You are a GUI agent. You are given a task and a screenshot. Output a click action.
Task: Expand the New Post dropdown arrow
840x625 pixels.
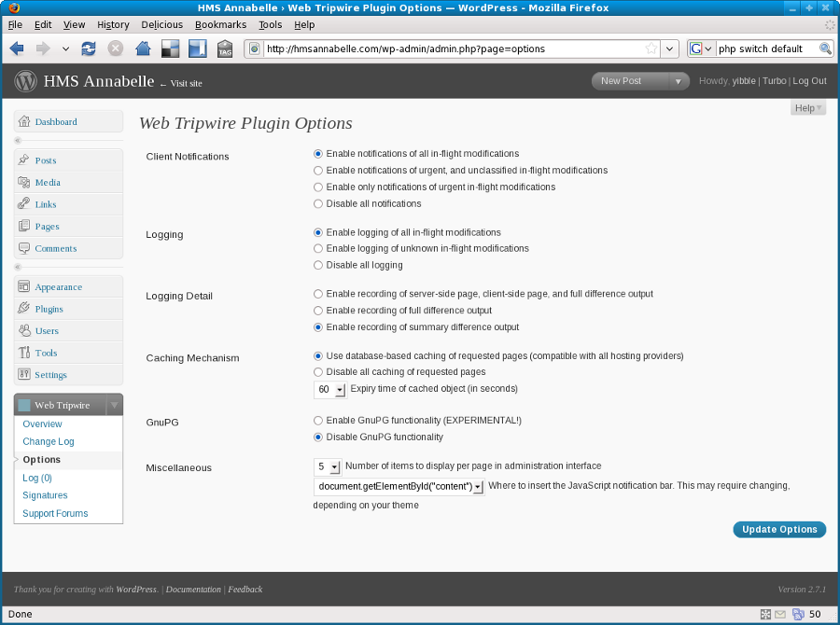[x=679, y=81]
